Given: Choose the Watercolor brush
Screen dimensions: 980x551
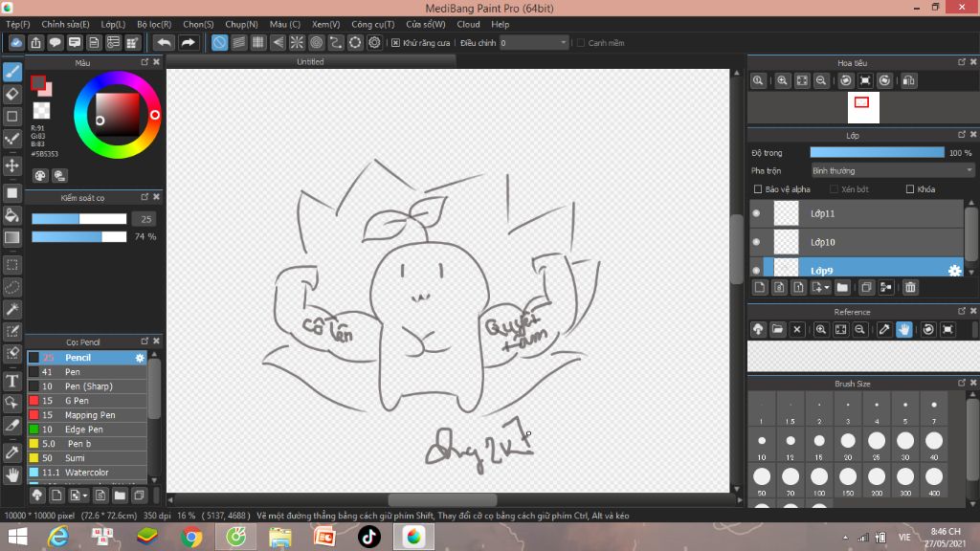Looking at the screenshot, I should [87, 473].
